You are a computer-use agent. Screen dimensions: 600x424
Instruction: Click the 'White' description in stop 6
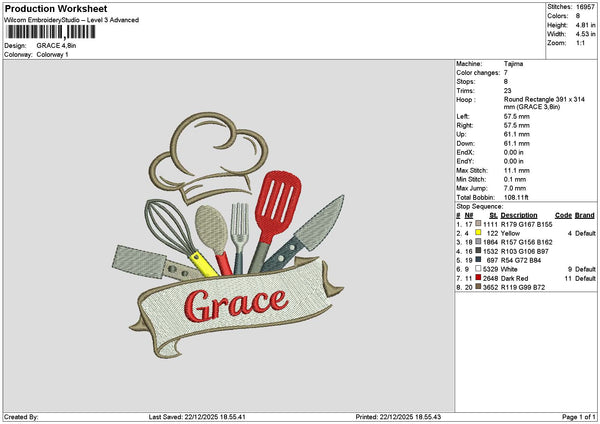pyautogui.click(x=509, y=269)
